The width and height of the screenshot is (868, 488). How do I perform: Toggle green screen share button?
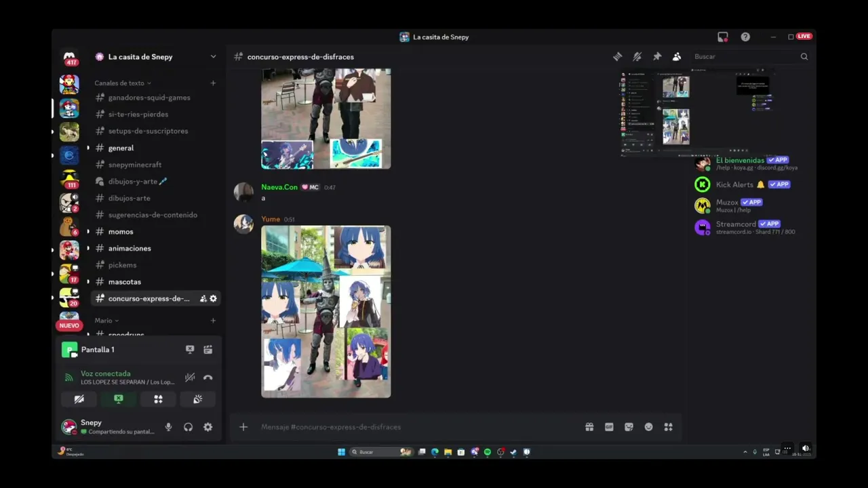pyautogui.click(x=119, y=399)
